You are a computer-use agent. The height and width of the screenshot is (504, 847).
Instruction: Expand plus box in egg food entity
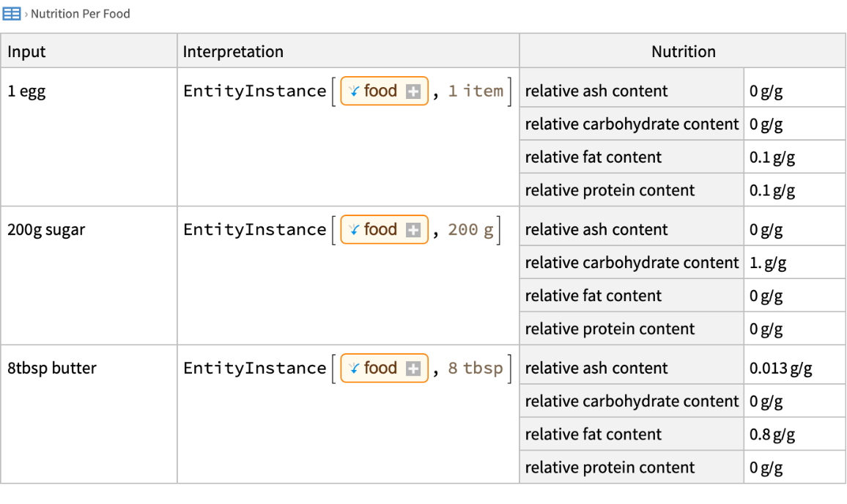point(413,92)
